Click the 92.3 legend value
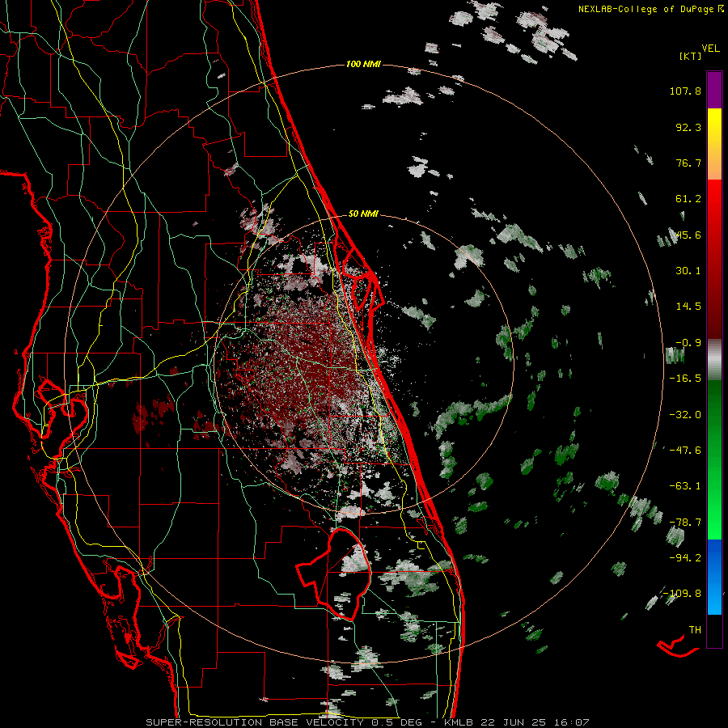728x728 pixels. (x=688, y=127)
